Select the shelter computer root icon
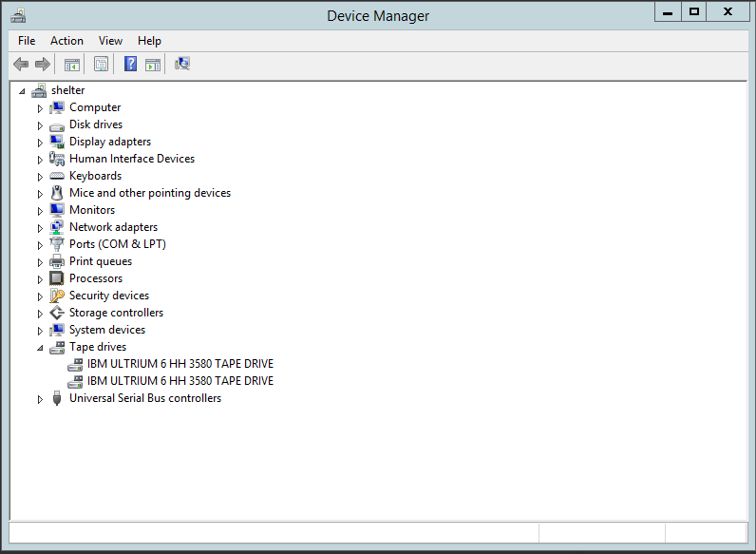 pyautogui.click(x=39, y=90)
